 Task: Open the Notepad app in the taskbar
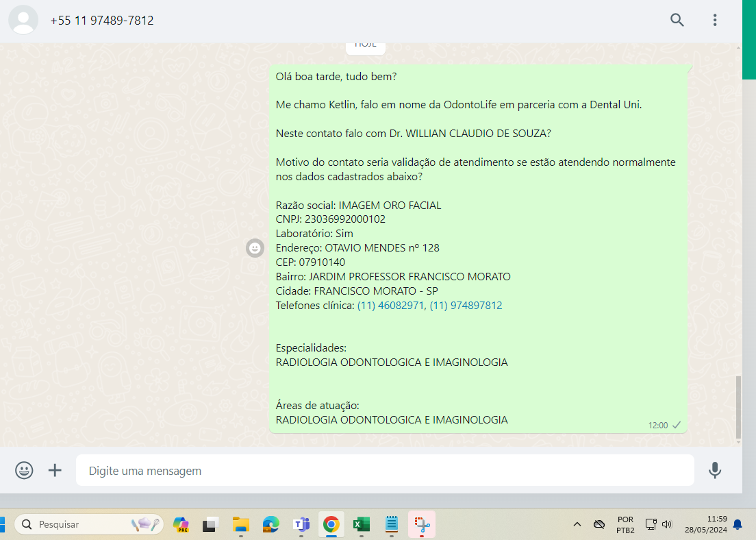coord(392,524)
